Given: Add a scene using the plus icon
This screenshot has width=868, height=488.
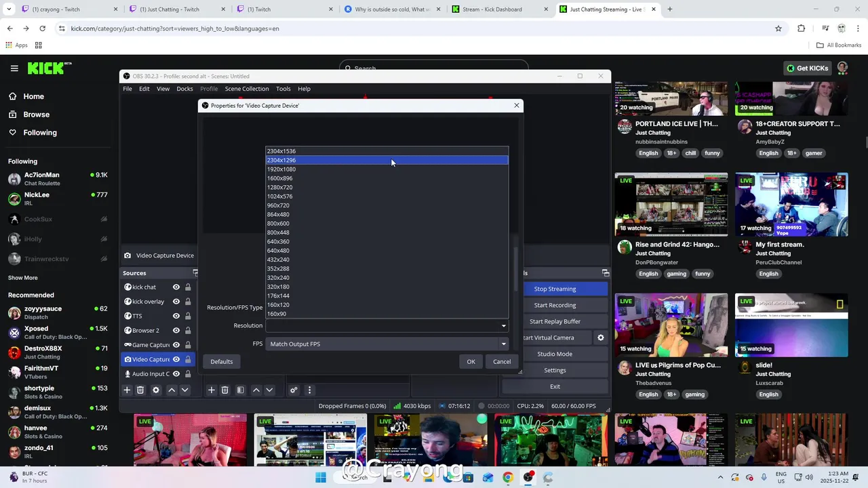Looking at the screenshot, I should pos(212,390).
